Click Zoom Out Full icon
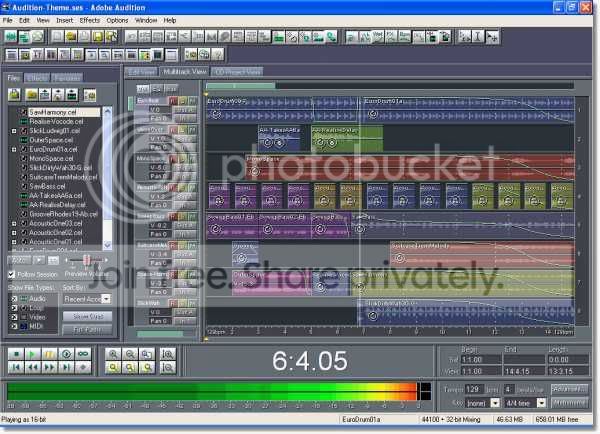This screenshot has height=434, width=600. (147, 354)
